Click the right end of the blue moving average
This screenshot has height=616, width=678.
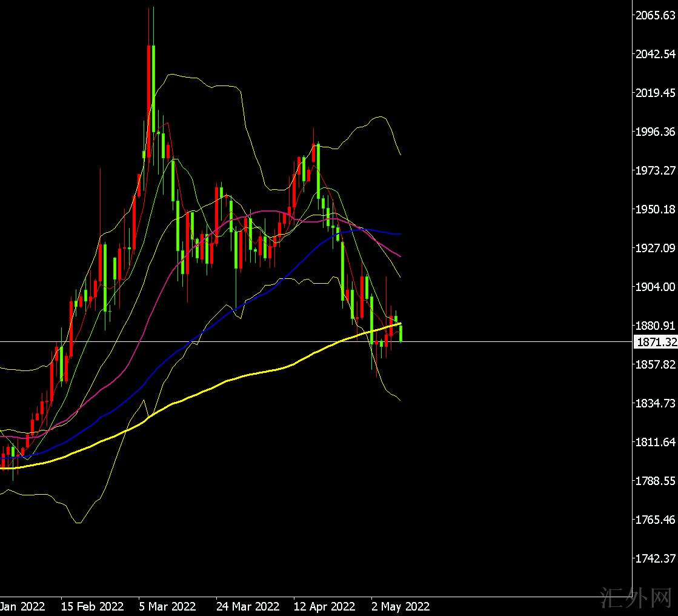(x=399, y=233)
